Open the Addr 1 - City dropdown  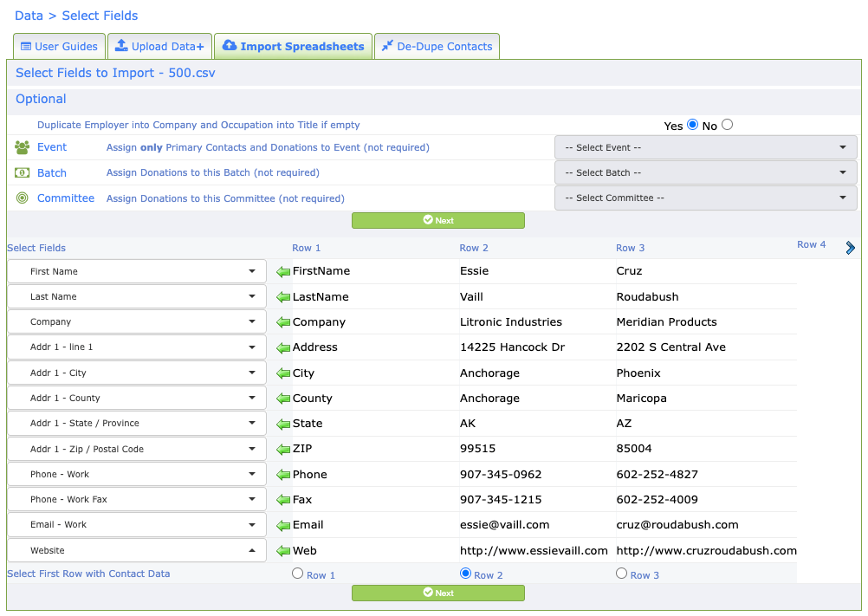coord(137,373)
